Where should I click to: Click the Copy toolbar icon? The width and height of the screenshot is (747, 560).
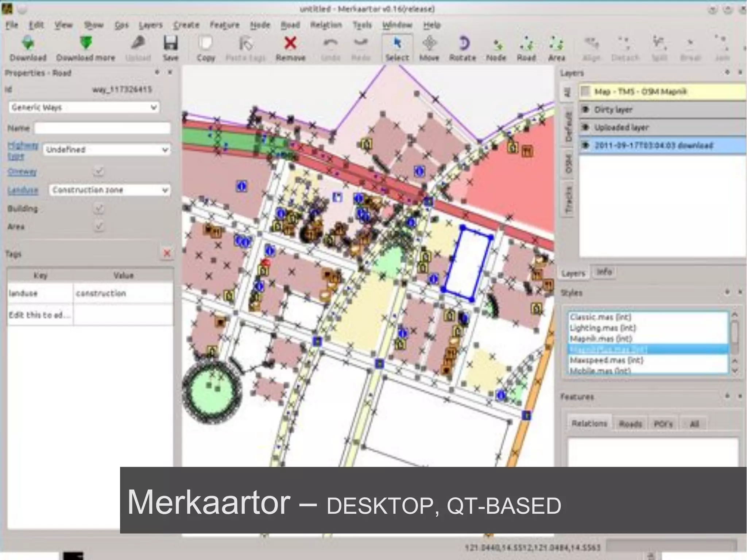coord(206,49)
